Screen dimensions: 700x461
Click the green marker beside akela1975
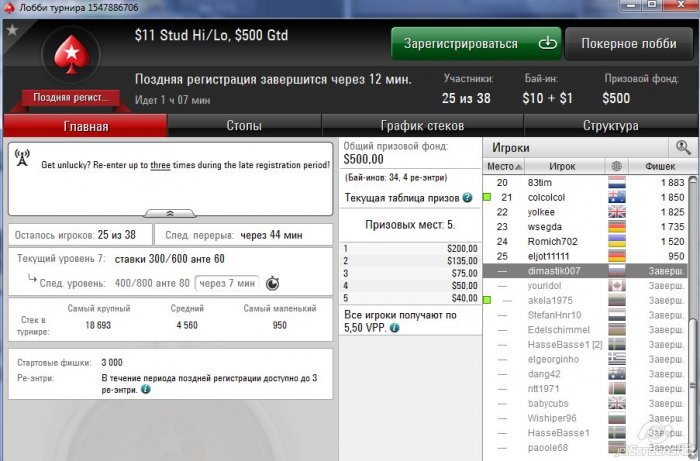pos(487,300)
